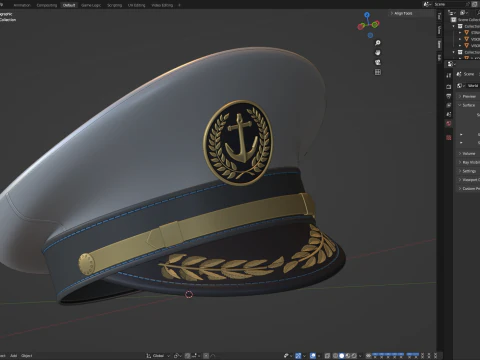Open object types visibility popover

tap(287, 355)
